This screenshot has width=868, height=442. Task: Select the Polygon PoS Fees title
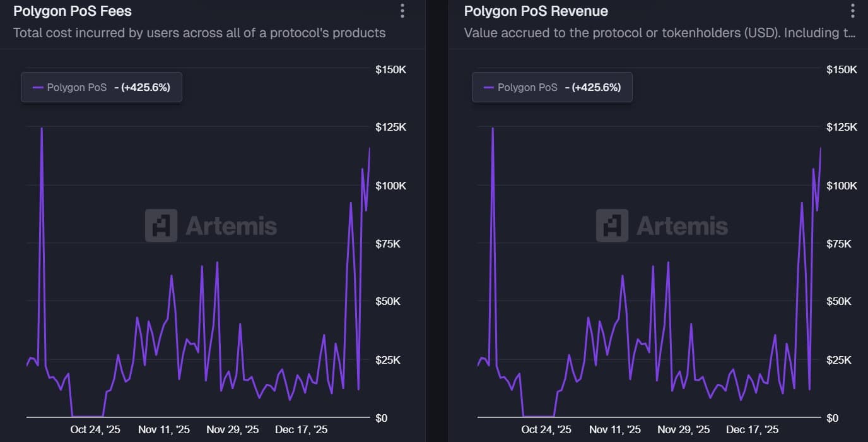(72, 11)
